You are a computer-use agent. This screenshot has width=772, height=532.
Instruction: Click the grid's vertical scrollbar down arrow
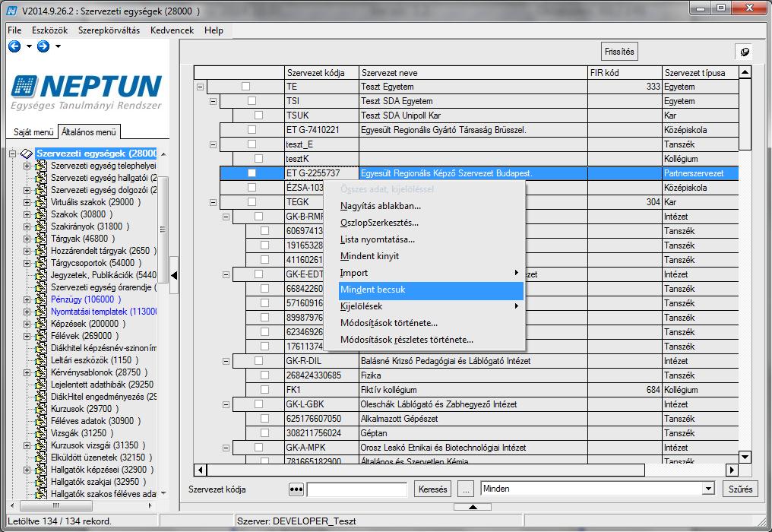pos(745,457)
